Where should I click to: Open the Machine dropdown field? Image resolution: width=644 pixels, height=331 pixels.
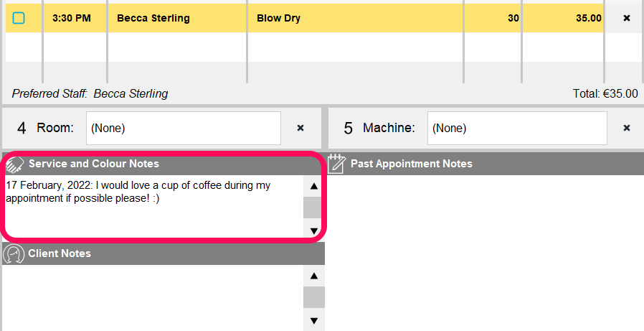(517, 128)
